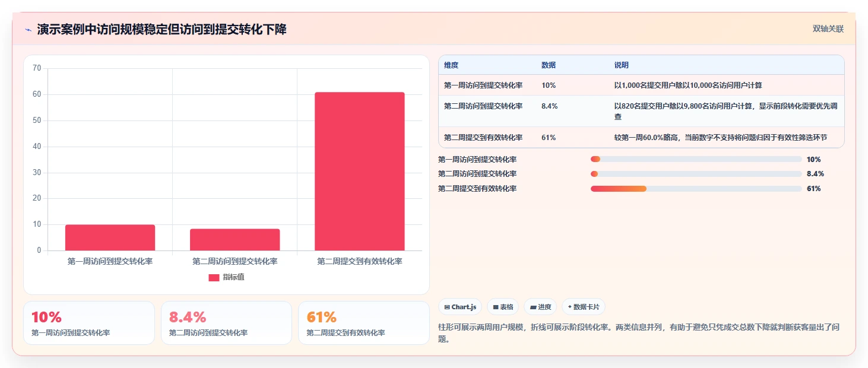Click the description starting 以1,000名提交用户
Image resolution: width=868 pixels, height=368 pixels.
(688, 85)
